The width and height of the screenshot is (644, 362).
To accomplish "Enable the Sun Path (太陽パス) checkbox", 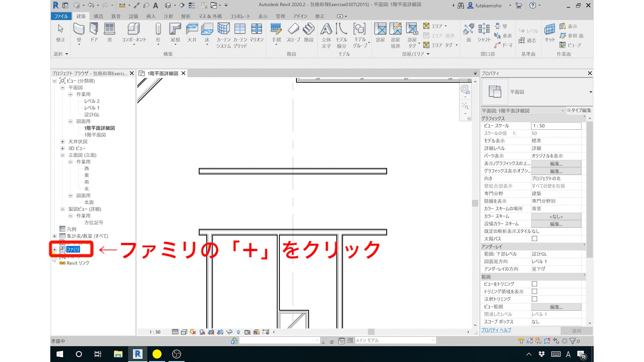I will tap(534, 239).
